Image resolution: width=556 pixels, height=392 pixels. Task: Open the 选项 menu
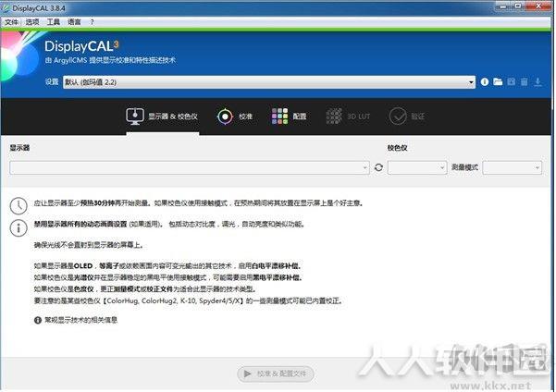pos(32,22)
